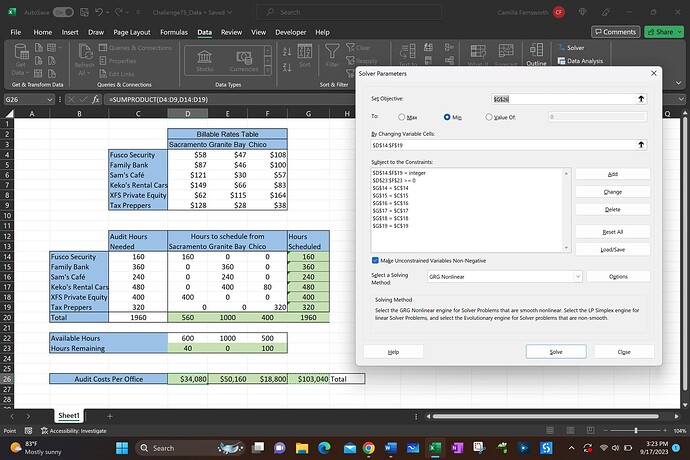The width and height of the screenshot is (690, 460).
Task: Click the Load/Save button
Action: [613, 250]
